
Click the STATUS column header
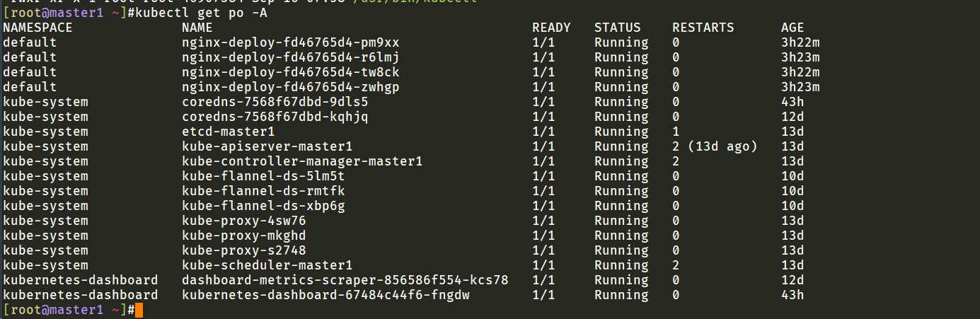pyautogui.click(x=617, y=28)
